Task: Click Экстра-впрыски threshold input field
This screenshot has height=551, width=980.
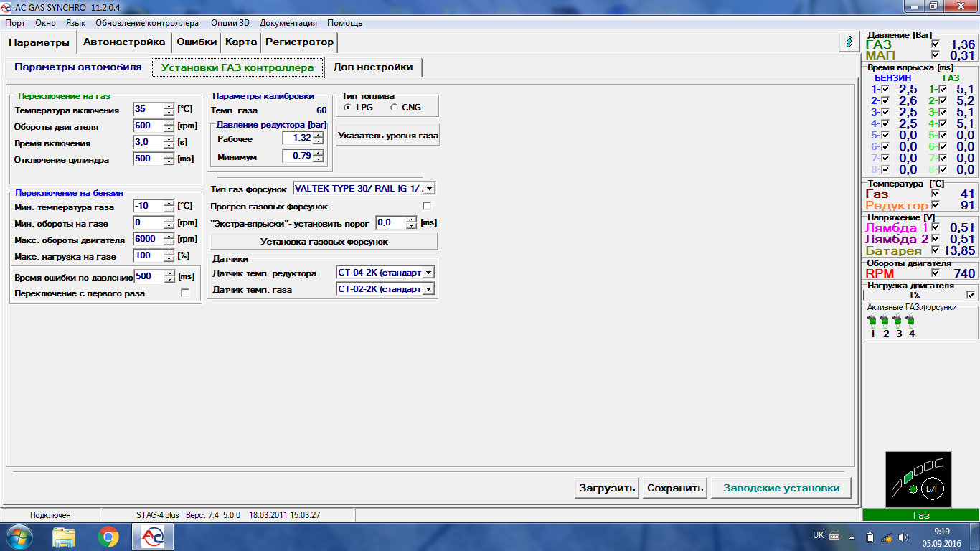Action: (x=390, y=222)
